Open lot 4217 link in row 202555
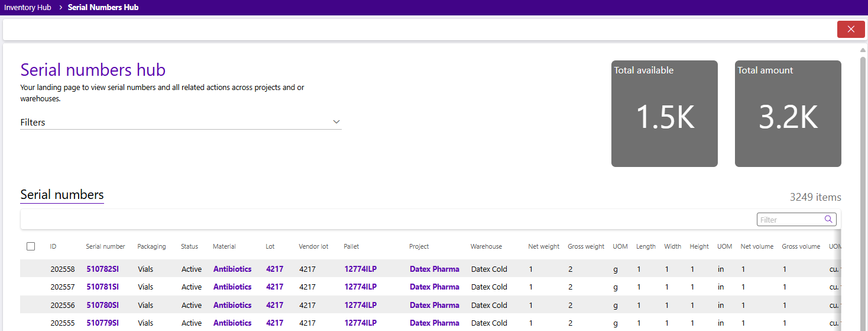 pyautogui.click(x=274, y=323)
